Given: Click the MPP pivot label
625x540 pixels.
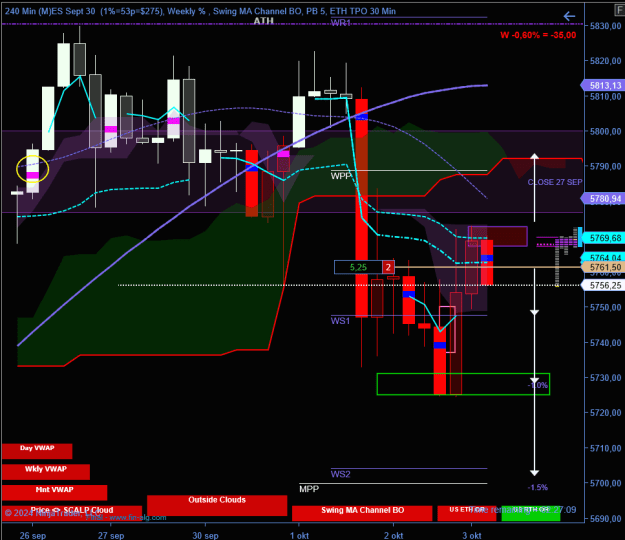Looking at the screenshot, I should pyautogui.click(x=309, y=489).
